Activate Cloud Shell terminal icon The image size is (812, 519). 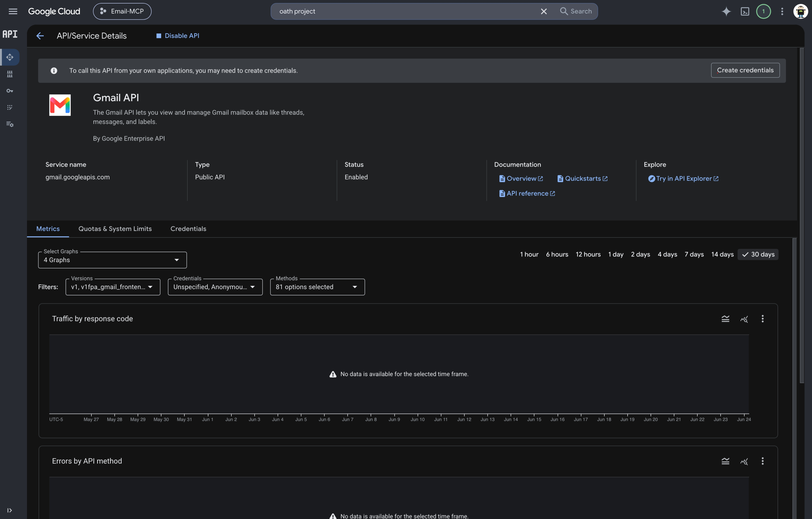coord(745,11)
